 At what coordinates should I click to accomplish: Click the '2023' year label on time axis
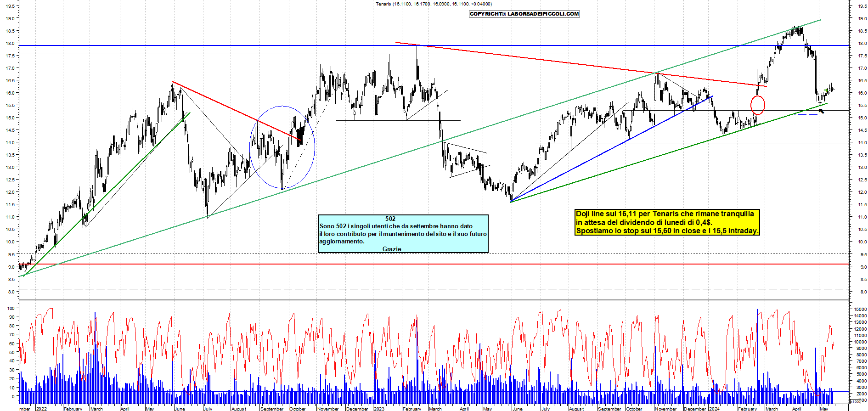[379, 408]
